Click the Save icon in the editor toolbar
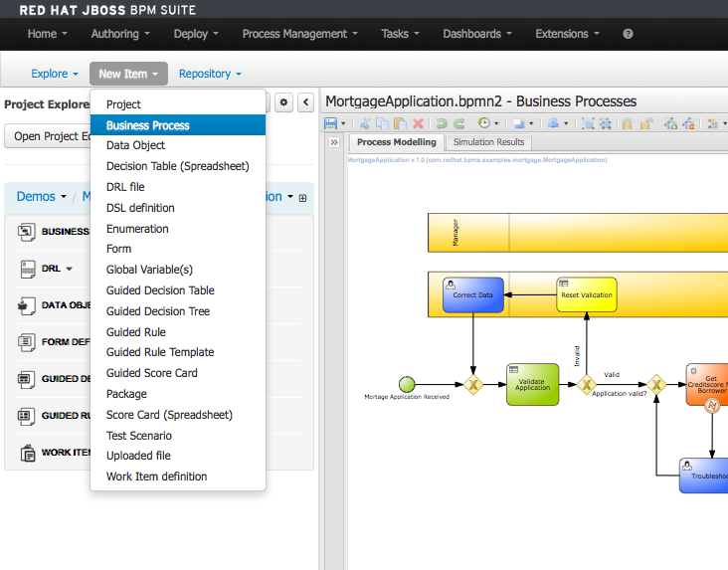The height and width of the screenshot is (570, 728). (330, 123)
